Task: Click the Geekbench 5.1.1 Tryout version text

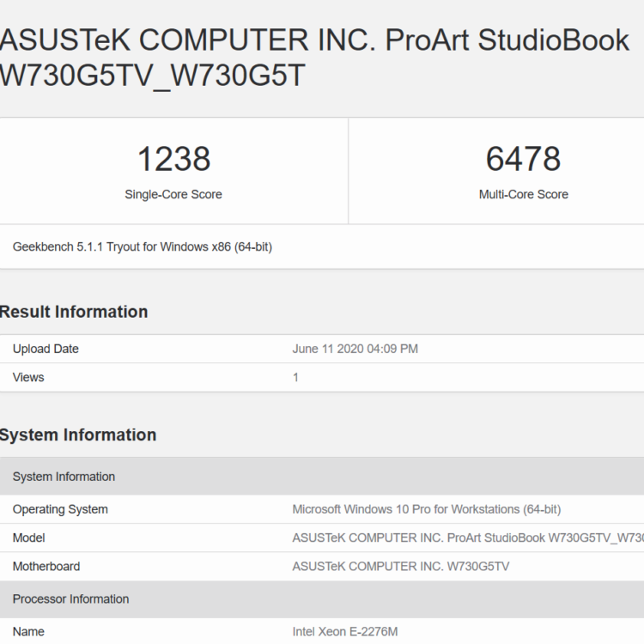Action: pyautogui.click(x=143, y=246)
